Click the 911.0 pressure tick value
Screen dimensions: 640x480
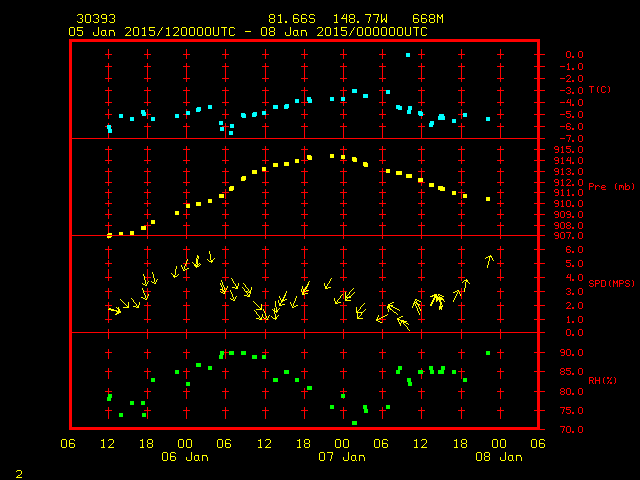pyautogui.click(x=569, y=193)
